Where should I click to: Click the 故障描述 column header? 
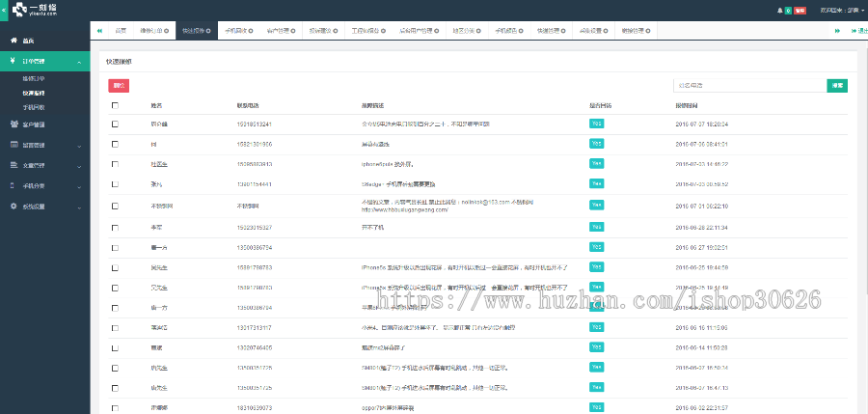[372, 105]
